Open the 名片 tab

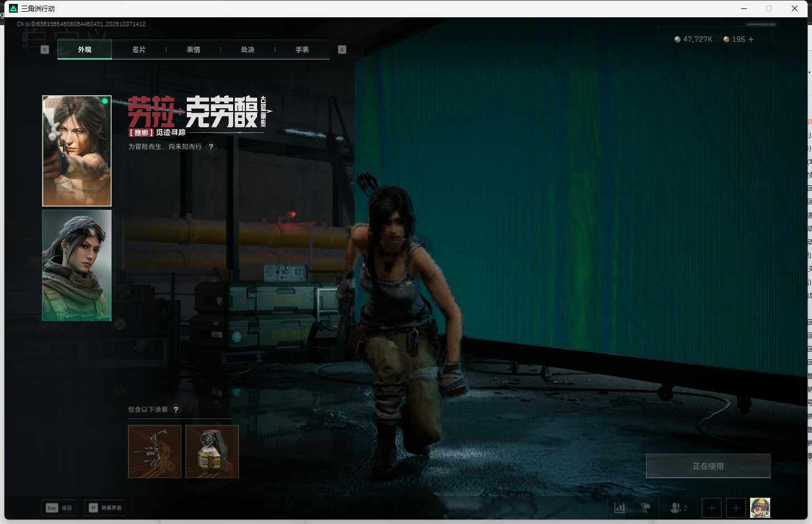(139, 50)
